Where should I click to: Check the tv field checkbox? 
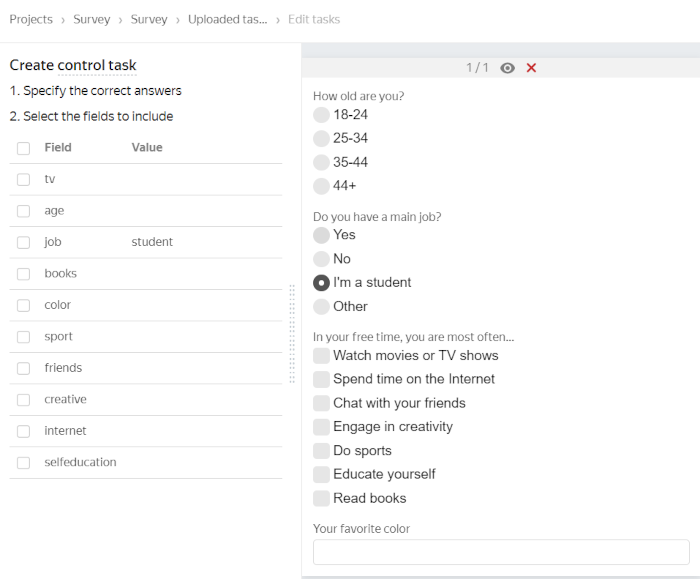coord(23,179)
